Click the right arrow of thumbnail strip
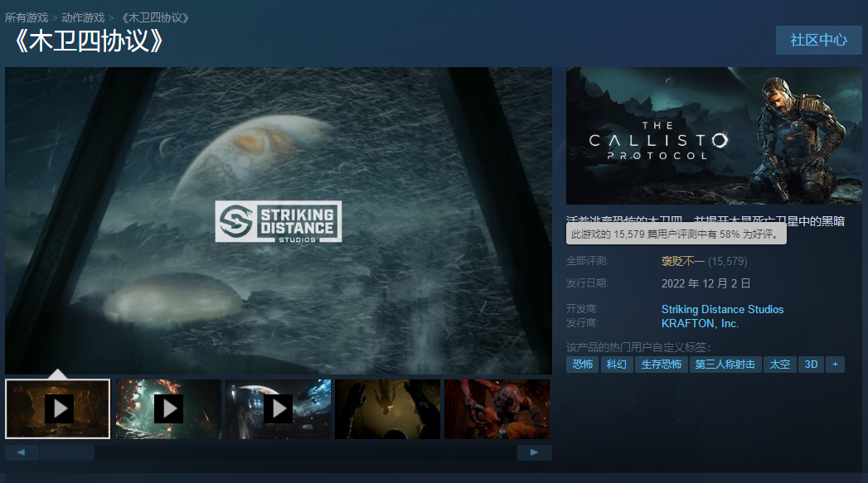 (x=534, y=452)
